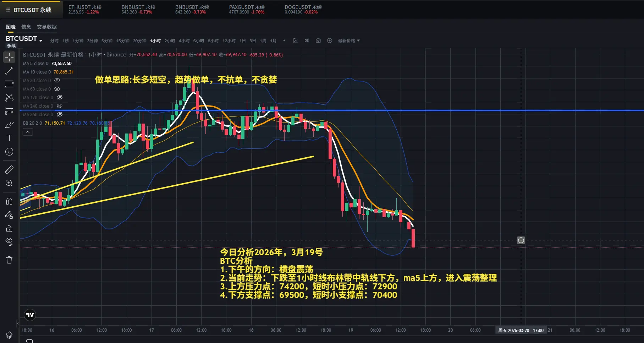Collapse the drawing toolbar with side arrow

click(18, 323)
